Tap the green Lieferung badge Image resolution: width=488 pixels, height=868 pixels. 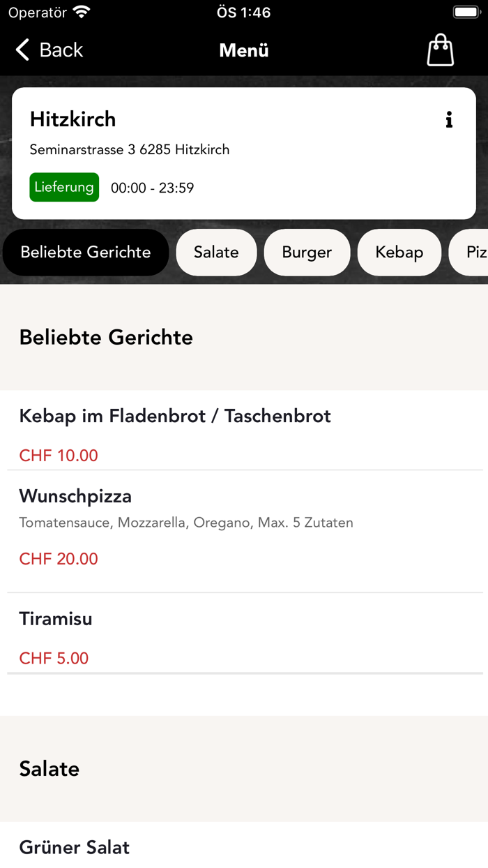(64, 187)
